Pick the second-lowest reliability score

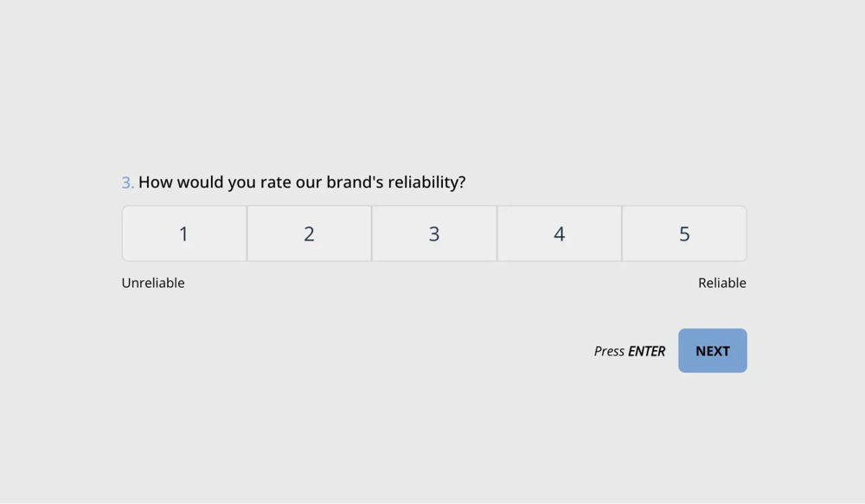point(309,233)
